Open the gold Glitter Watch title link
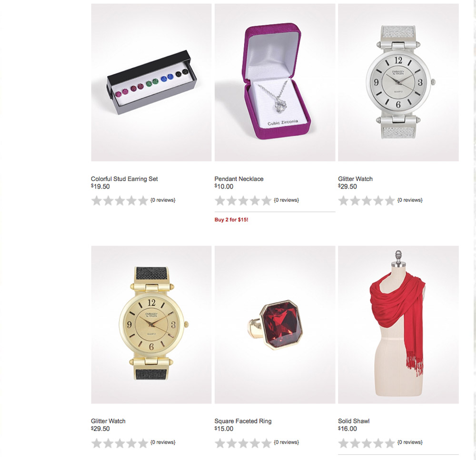This screenshot has height=460, width=476. point(108,421)
